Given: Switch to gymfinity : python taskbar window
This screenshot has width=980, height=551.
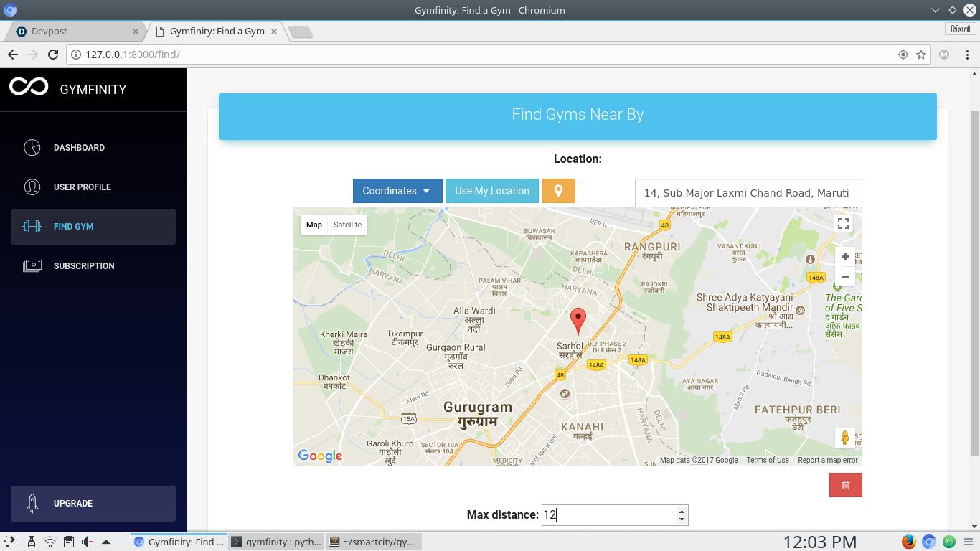Looking at the screenshot, I should [277, 542].
